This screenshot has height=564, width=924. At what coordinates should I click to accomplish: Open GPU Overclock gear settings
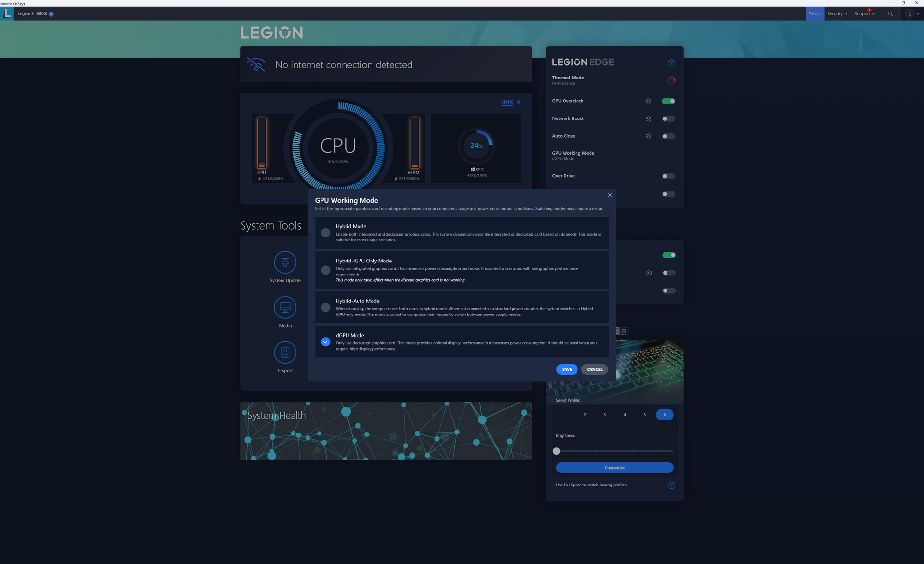click(648, 101)
